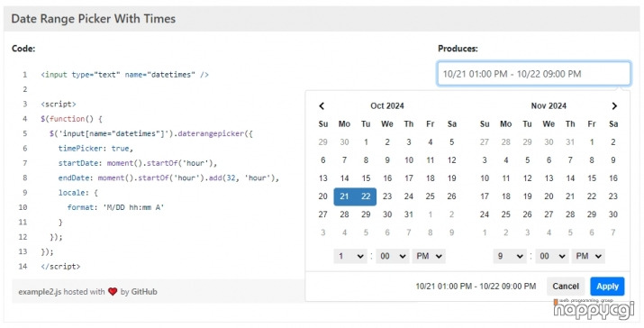Open the end hour dropdown showing 9
The image size is (644, 328).
[510, 256]
